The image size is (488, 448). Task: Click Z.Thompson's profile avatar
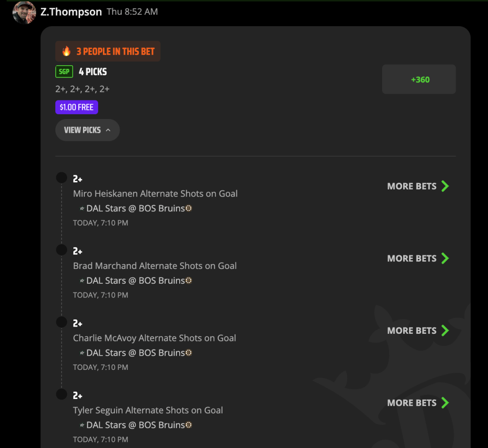coord(24,12)
